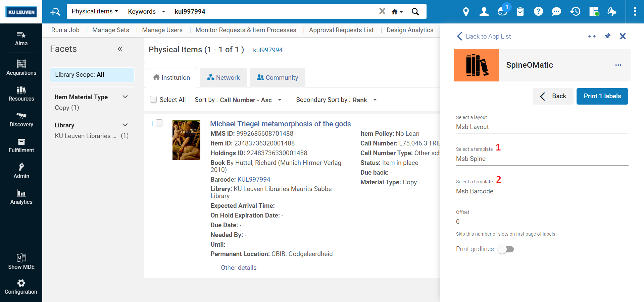Switch to the Community tab
This screenshot has width=644, height=302.
(x=278, y=78)
